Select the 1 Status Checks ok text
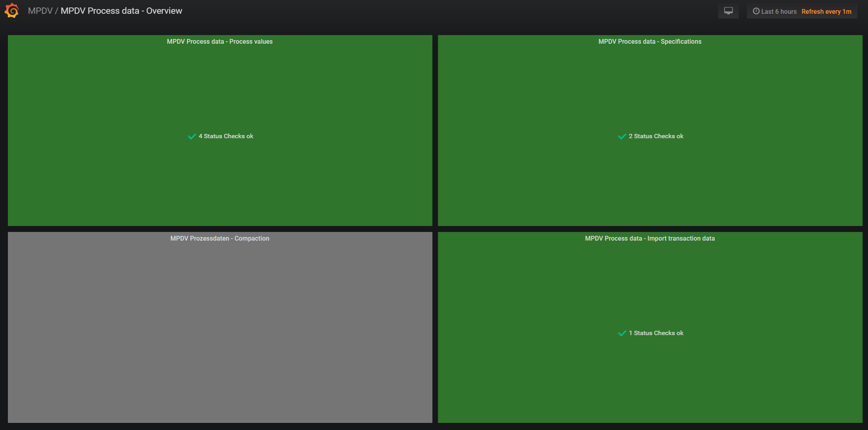The width and height of the screenshot is (868, 430). (x=656, y=333)
